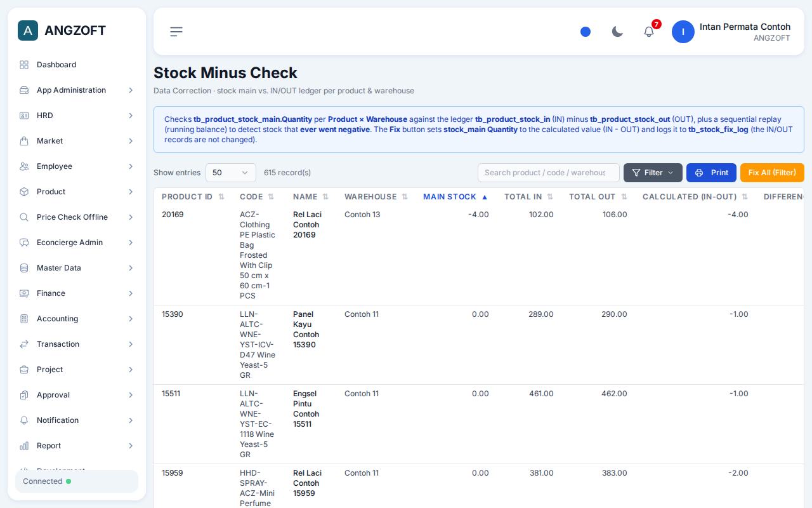812x508 pixels.
Task: Click the ANGZOFT logo icon
Action: pyautogui.click(x=28, y=30)
